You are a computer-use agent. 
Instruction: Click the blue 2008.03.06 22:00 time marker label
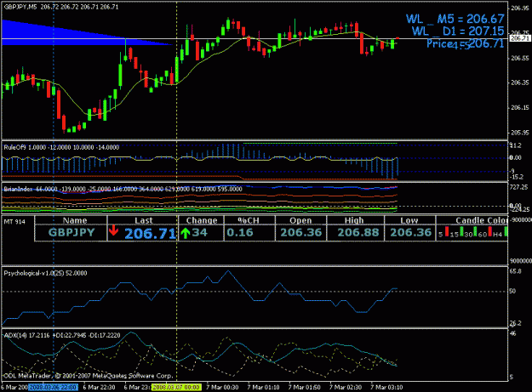54,387
